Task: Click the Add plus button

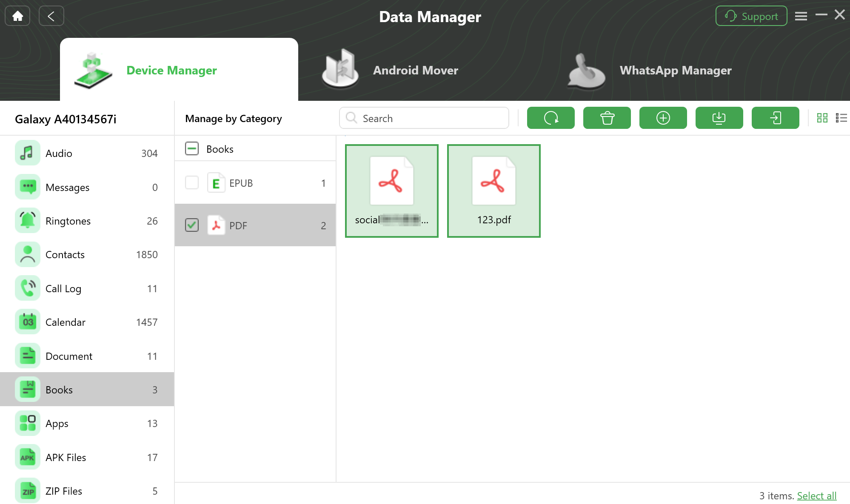Action: click(x=663, y=118)
